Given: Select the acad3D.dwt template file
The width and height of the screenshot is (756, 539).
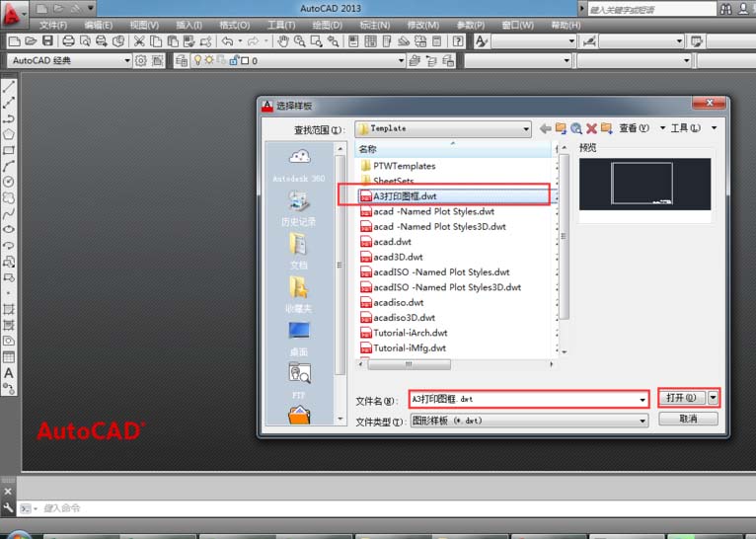Looking at the screenshot, I should [x=392, y=257].
